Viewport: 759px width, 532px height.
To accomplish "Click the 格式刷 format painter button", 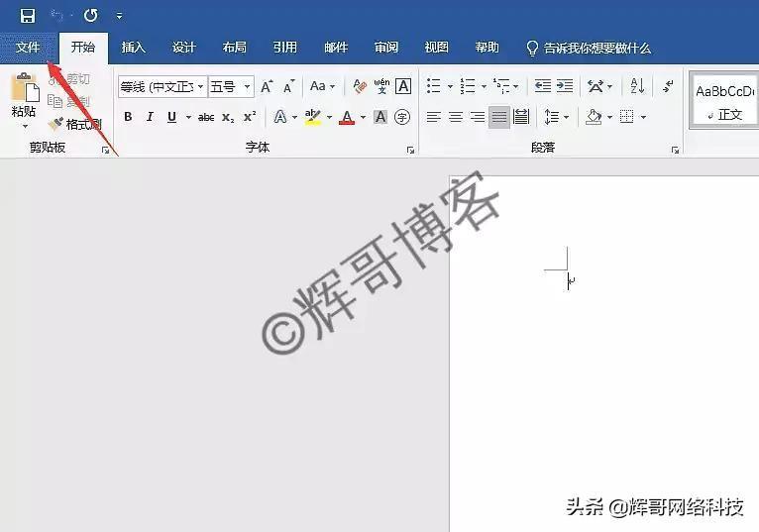I will (75, 125).
